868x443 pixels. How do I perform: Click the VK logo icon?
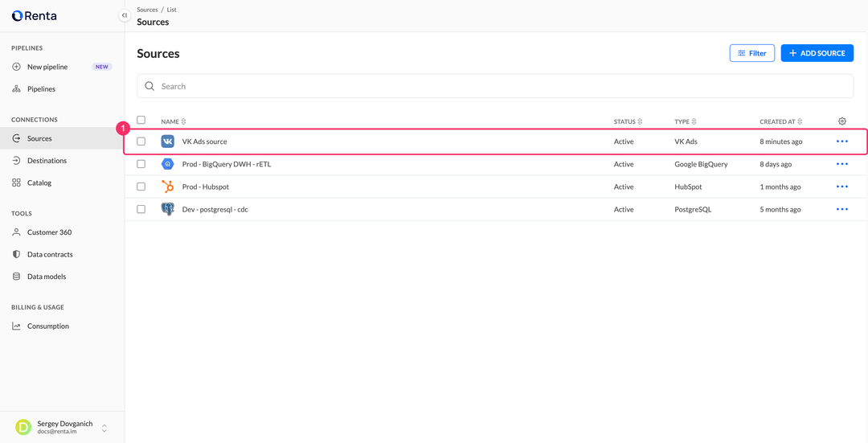pos(167,142)
